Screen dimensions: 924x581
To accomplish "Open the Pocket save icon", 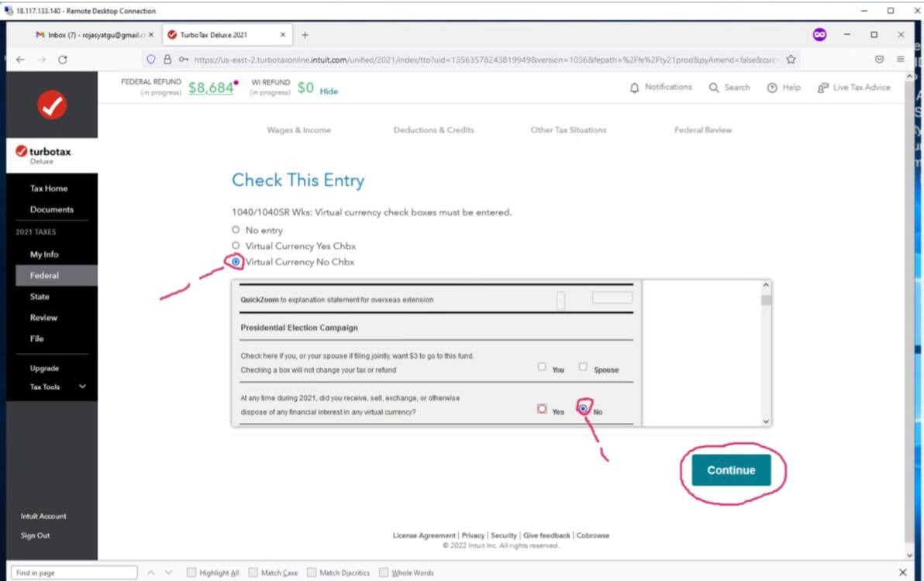I will click(x=879, y=60).
